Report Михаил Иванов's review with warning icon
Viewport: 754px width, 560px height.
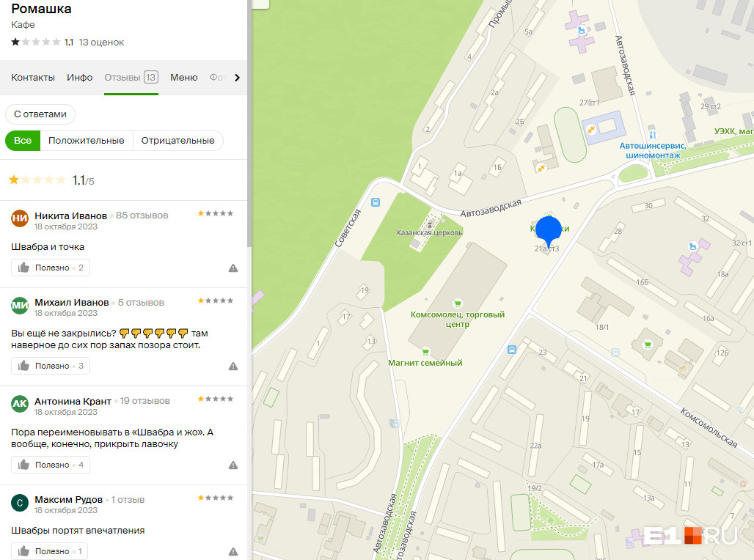click(x=233, y=366)
